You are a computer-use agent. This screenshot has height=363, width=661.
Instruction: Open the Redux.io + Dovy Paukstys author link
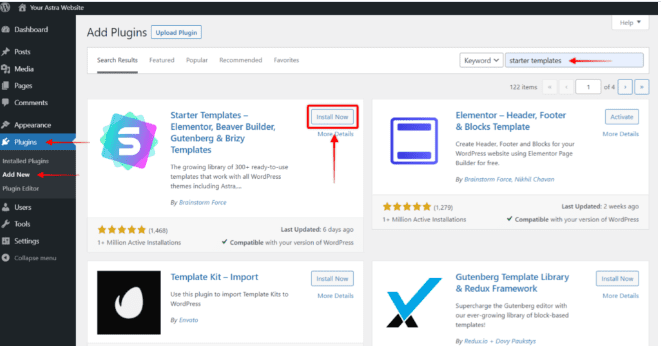pyautogui.click(x=500, y=341)
